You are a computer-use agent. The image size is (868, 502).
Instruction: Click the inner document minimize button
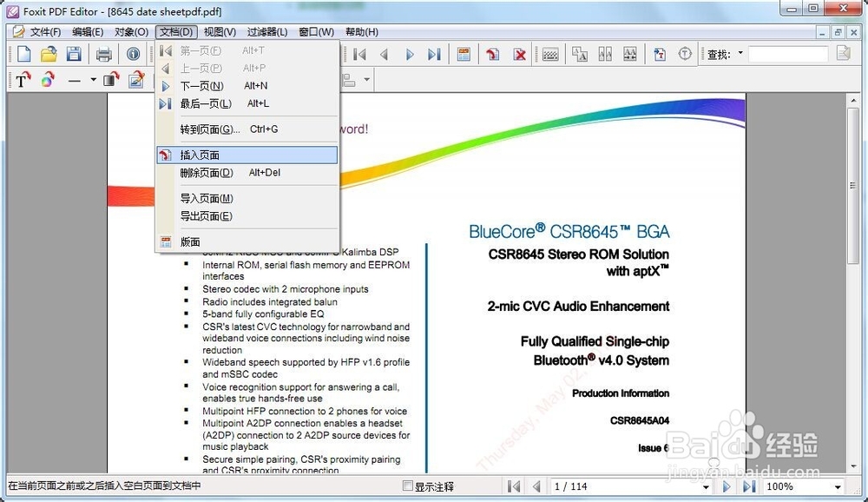(x=823, y=33)
